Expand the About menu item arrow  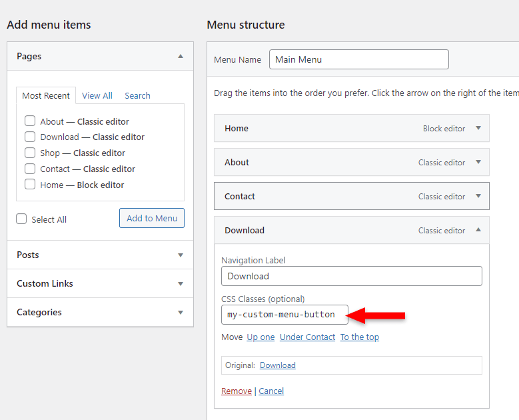tap(478, 162)
